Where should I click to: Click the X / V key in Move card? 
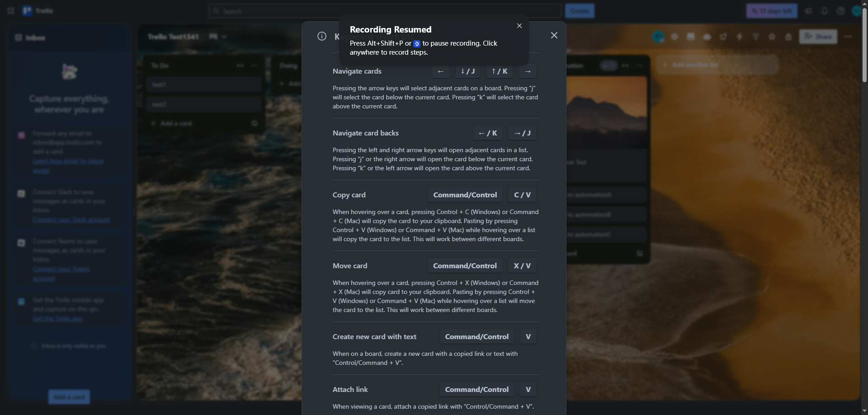(x=522, y=266)
